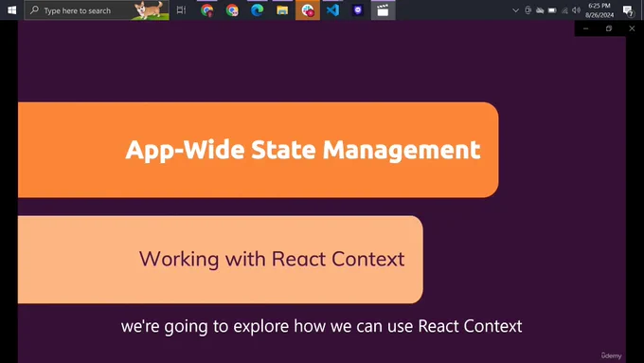Click the corgi image in search box
644x363 pixels.
150,10
